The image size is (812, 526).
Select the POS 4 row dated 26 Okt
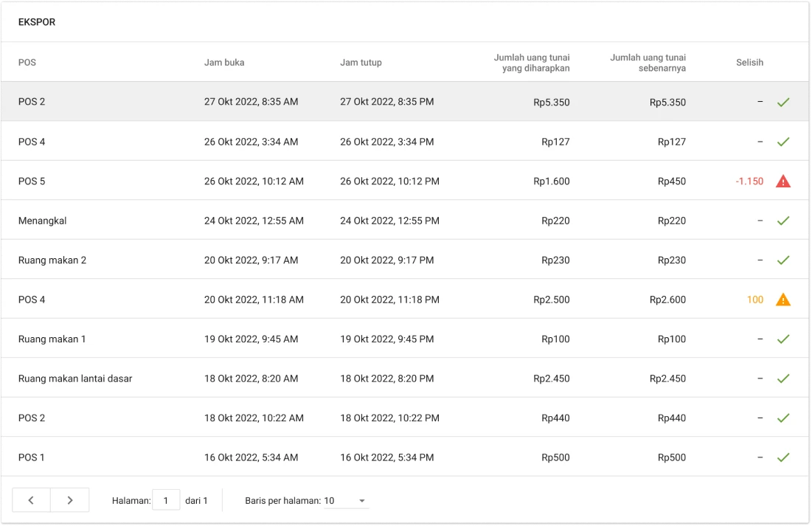pyautogui.click(x=32, y=142)
